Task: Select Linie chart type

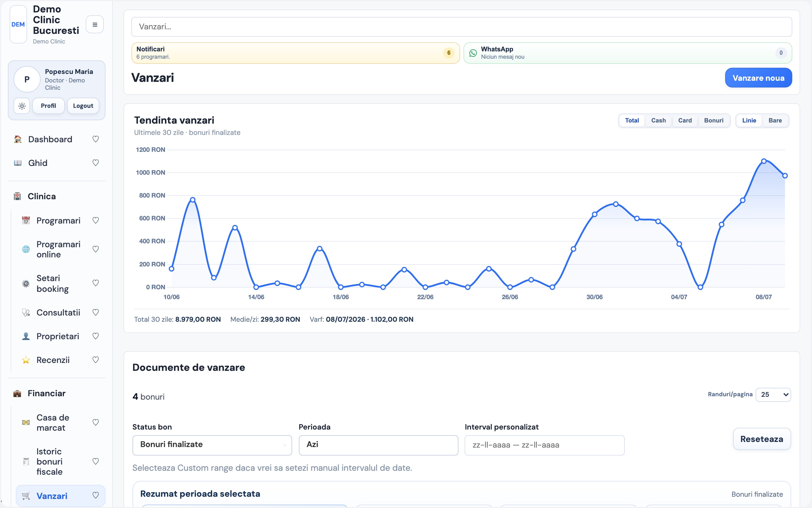Action: point(749,121)
